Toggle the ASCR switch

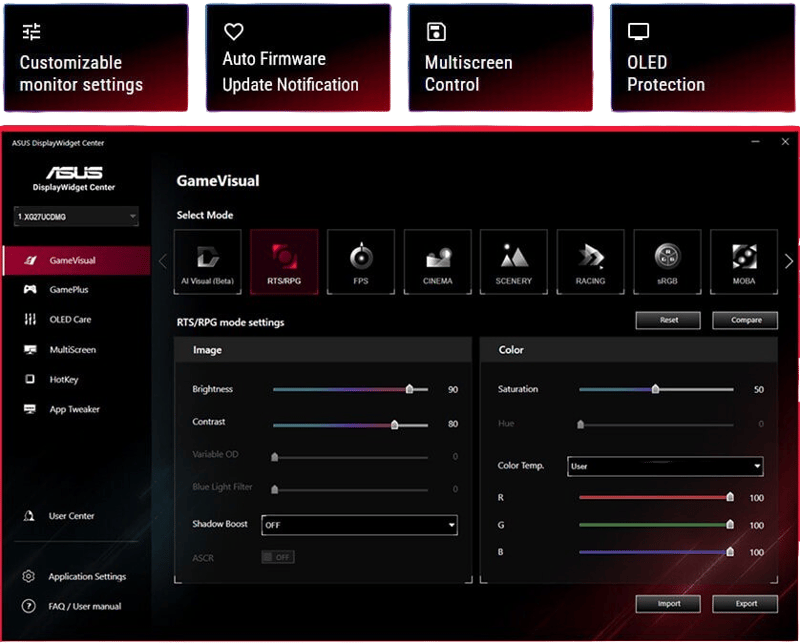278,557
